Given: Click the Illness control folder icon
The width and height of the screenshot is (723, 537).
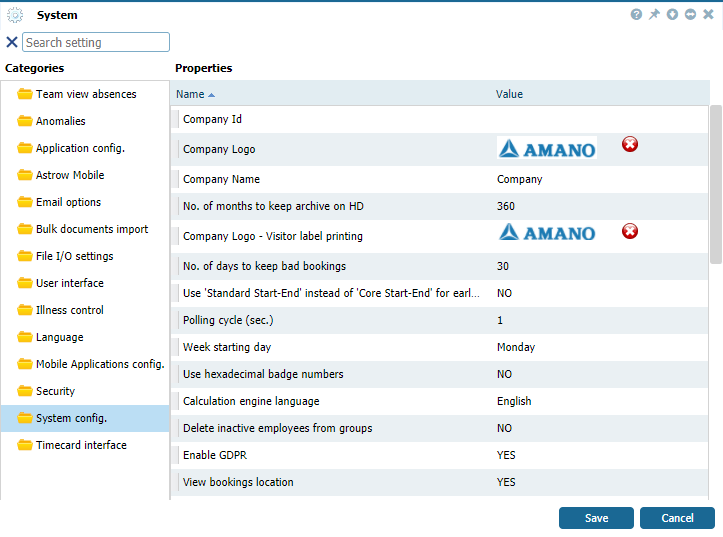Looking at the screenshot, I should pyautogui.click(x=24, y=310).
